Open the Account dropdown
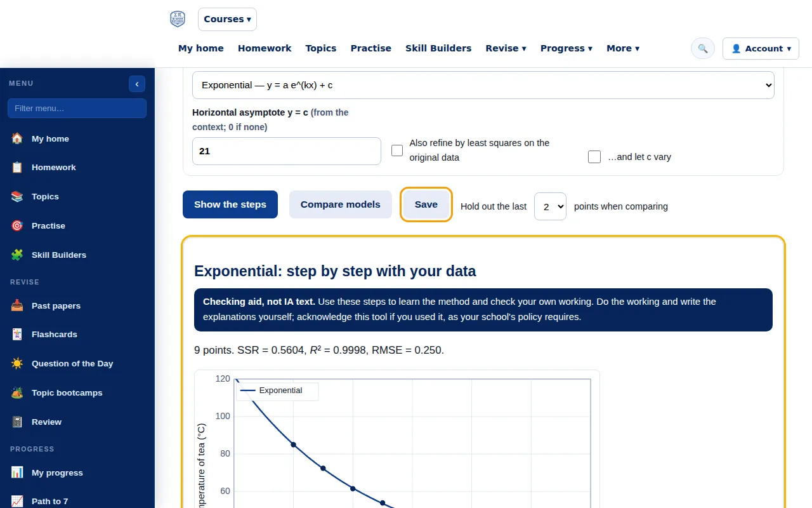812x508 pixels. [761, 48]
